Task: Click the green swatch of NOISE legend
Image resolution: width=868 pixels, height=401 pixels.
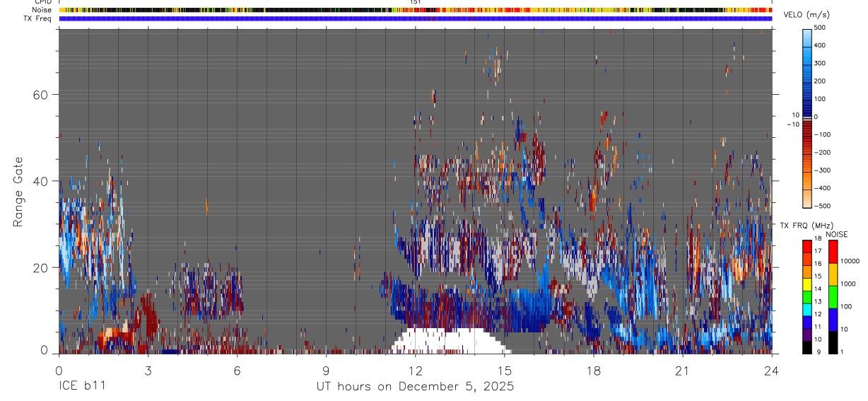Action: [x=833, y=296]
